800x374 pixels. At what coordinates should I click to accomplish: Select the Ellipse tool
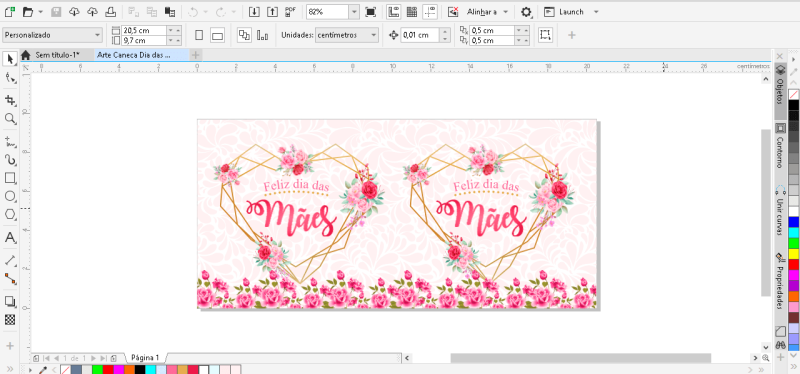pyautogui.click(x=10, y=196)
